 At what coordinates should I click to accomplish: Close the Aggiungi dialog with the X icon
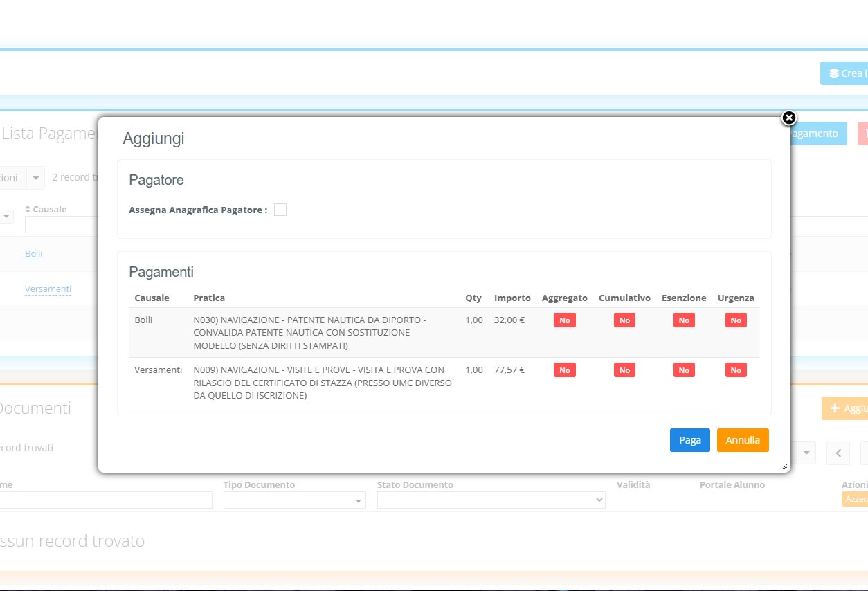pyautogui.click(x=788, y=118)
